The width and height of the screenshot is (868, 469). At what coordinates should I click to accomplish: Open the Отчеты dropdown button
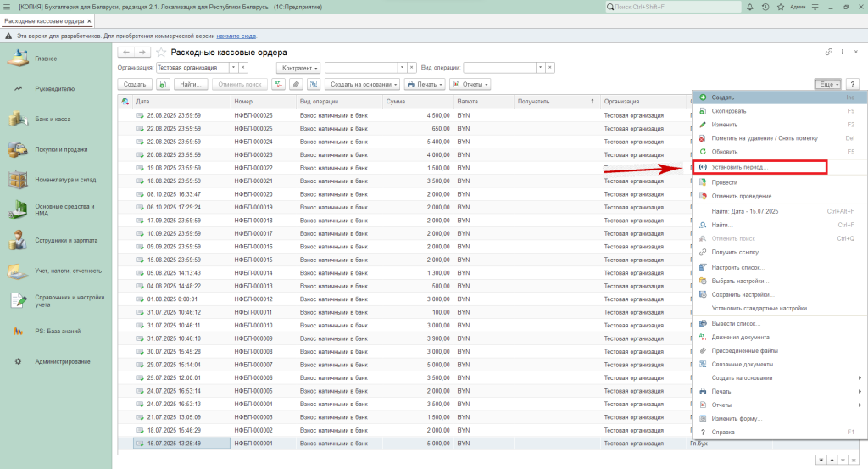click(x=470, y=84)
